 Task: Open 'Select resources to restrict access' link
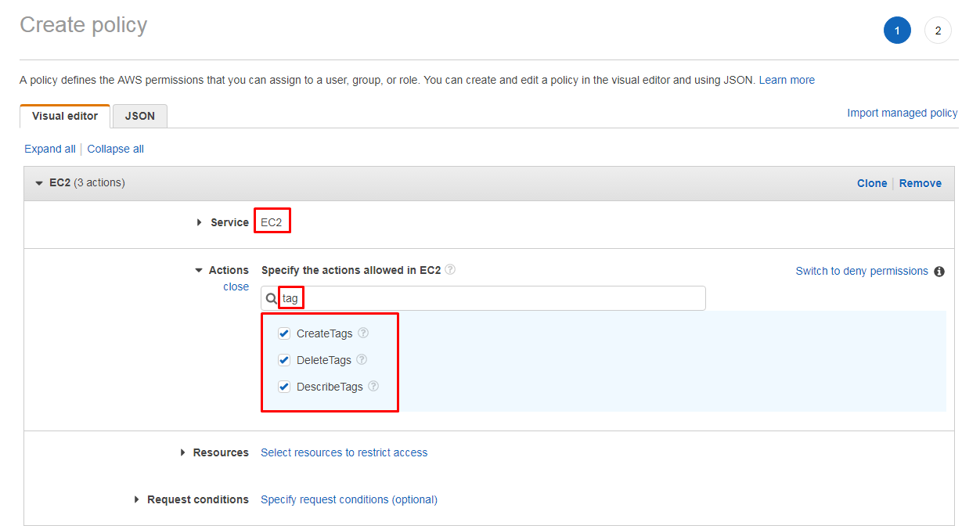[344, 452]
